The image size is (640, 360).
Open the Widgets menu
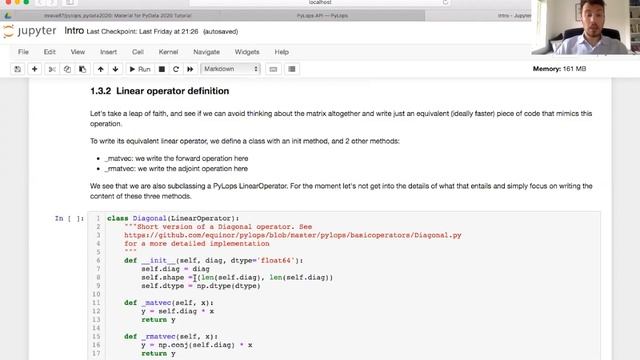247,52
